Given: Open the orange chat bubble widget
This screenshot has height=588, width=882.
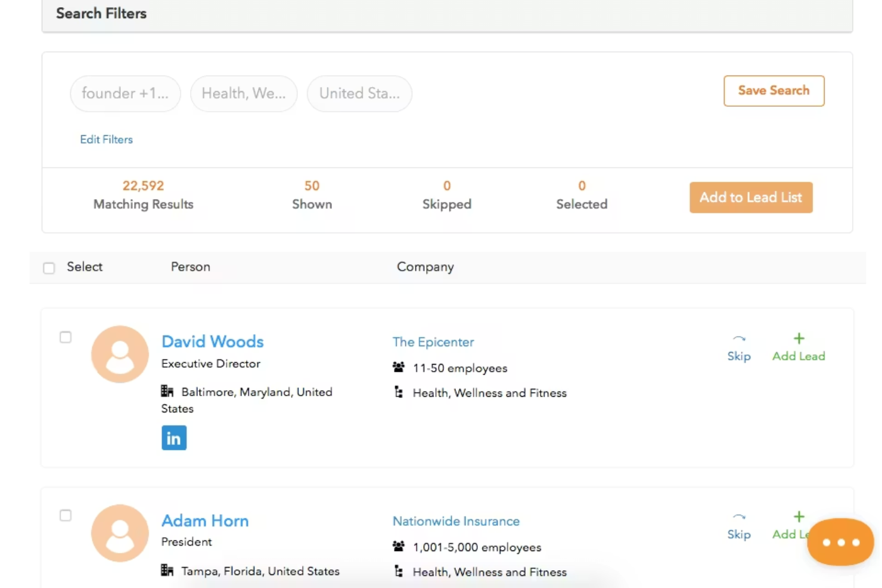Looking at the screenshot, I should click(841, 542).
